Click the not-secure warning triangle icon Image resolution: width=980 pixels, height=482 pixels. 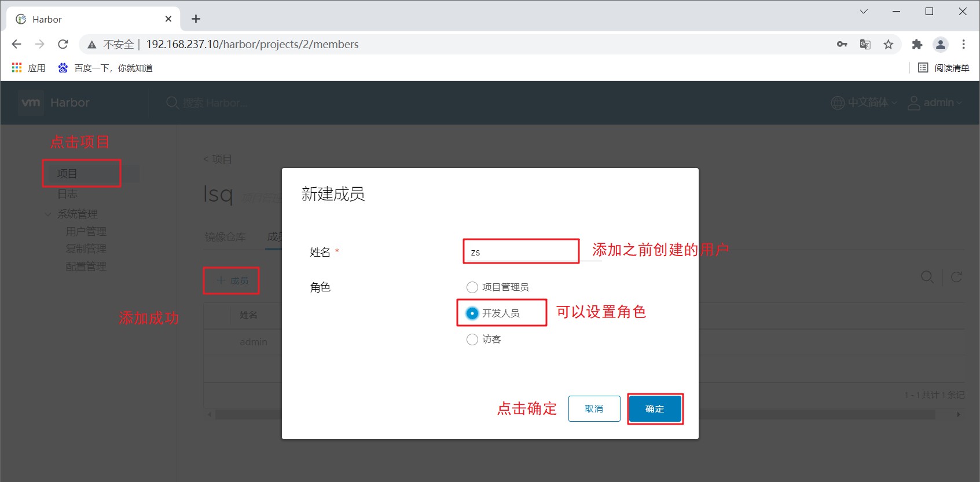click(x=91, y=45)
